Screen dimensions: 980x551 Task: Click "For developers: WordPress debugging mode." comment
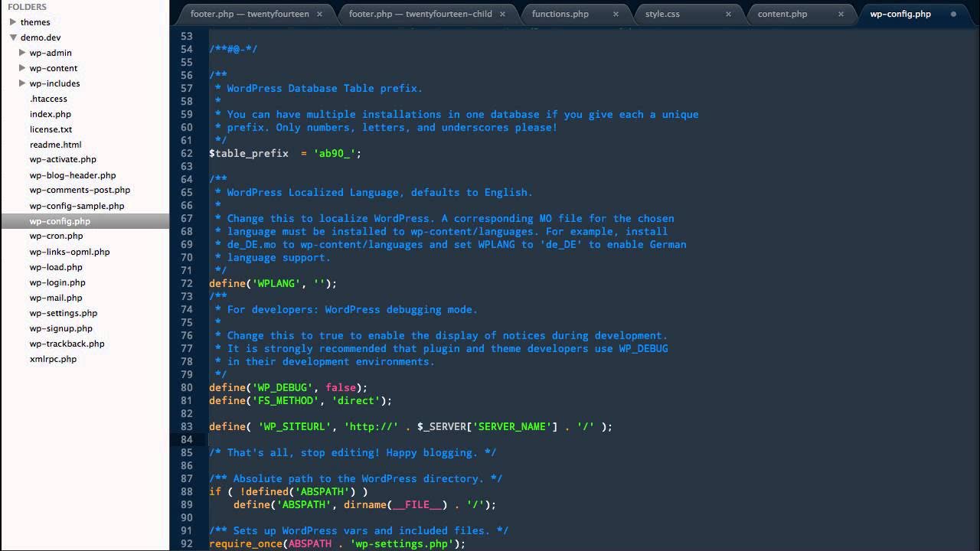click(352, 309)
